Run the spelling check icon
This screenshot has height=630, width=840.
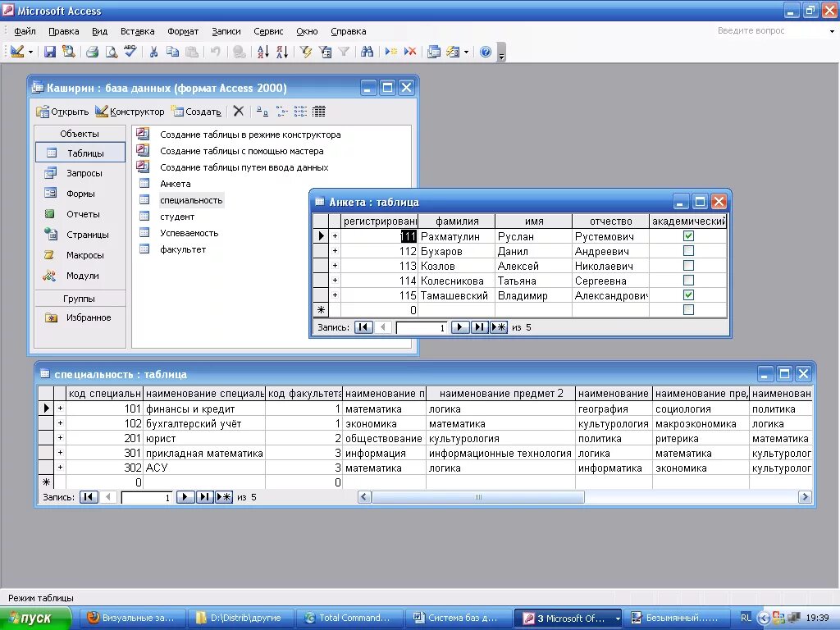point(130,52)
